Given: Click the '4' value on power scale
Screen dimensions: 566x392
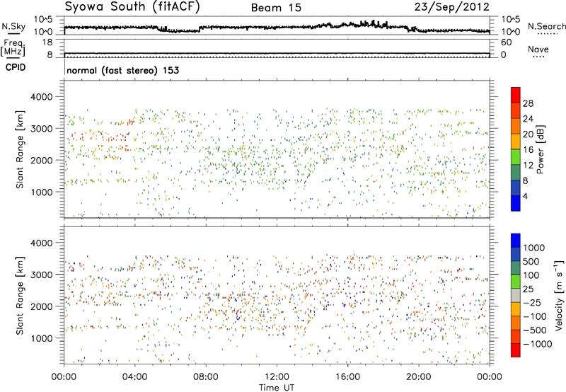Looking at the screenshot, I should pyautogui.click(x=525, y=196).
